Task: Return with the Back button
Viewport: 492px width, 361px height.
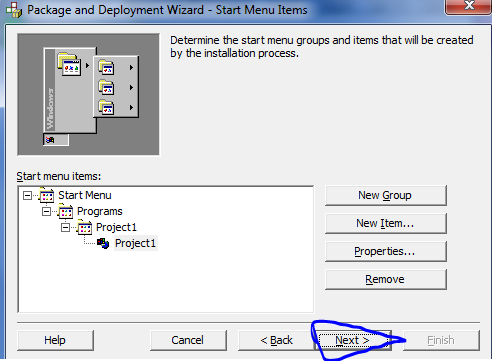Action: point(276,340)
